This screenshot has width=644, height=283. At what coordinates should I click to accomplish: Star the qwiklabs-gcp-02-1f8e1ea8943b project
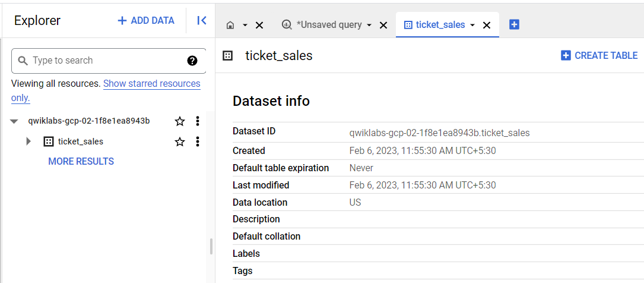click(180, 121)
